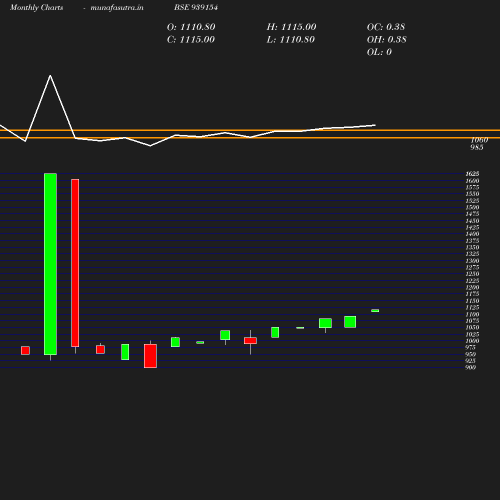This screenshot has height=500, width=500.
Task: Click the 1025 price axis label
Action: coord(472,334)
